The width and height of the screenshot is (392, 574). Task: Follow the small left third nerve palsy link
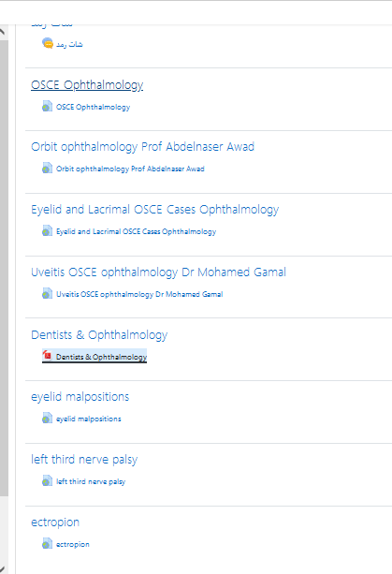click(x=91, y=481)
